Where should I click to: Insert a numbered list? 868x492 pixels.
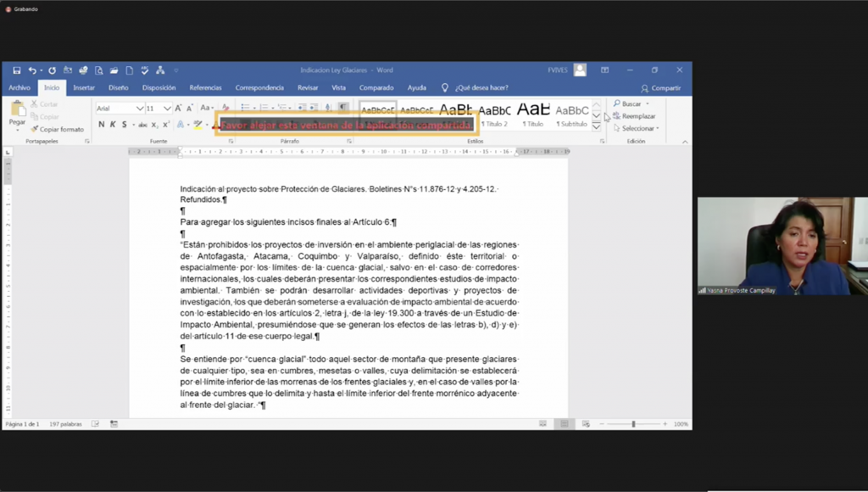(264, 107)
